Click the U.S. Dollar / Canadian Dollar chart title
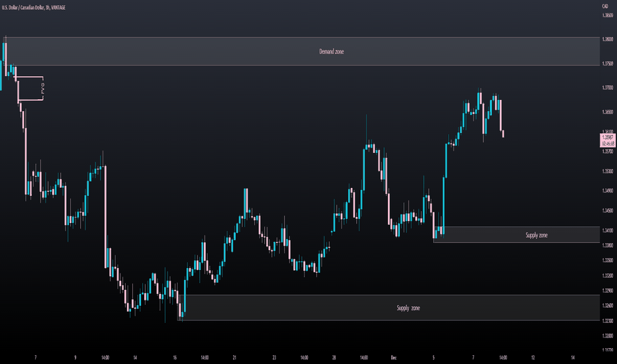 (34, 7)
